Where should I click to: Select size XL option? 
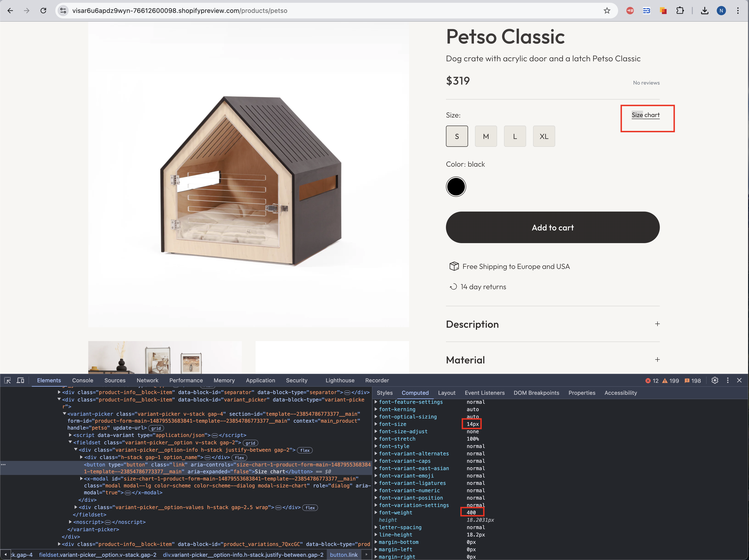tap(544, 136)
